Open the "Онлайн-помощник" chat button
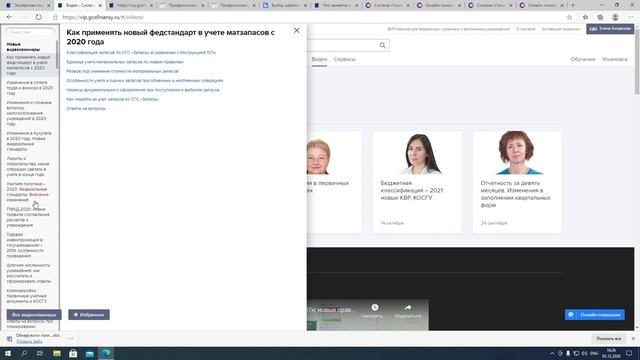Viewport: 640px width, 360px height. (595, 315)
